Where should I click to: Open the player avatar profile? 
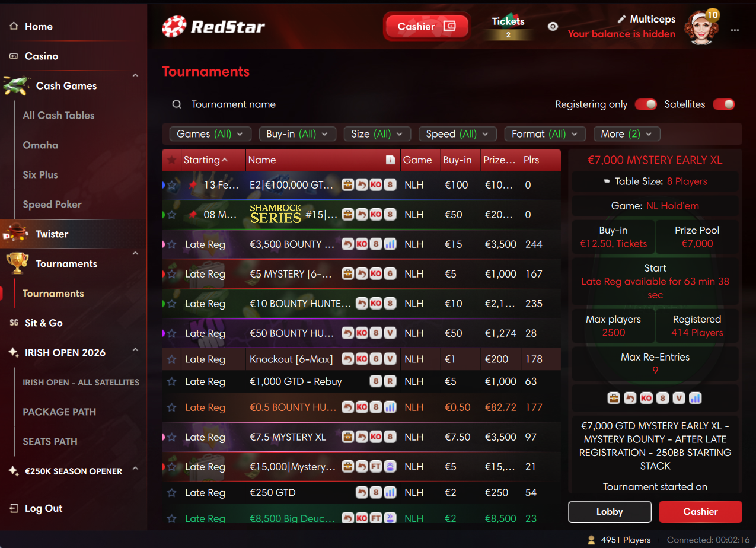click(x=701, y=28)
